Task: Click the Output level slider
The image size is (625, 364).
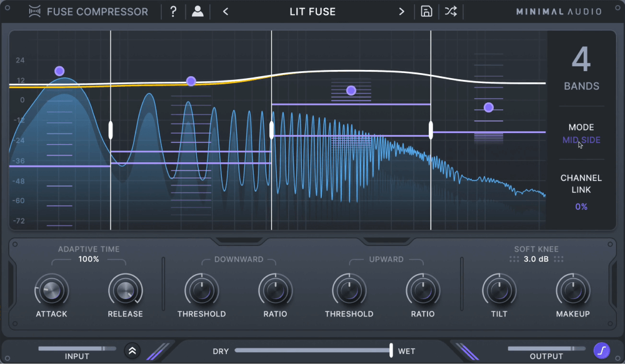Action: click(546, 348)
